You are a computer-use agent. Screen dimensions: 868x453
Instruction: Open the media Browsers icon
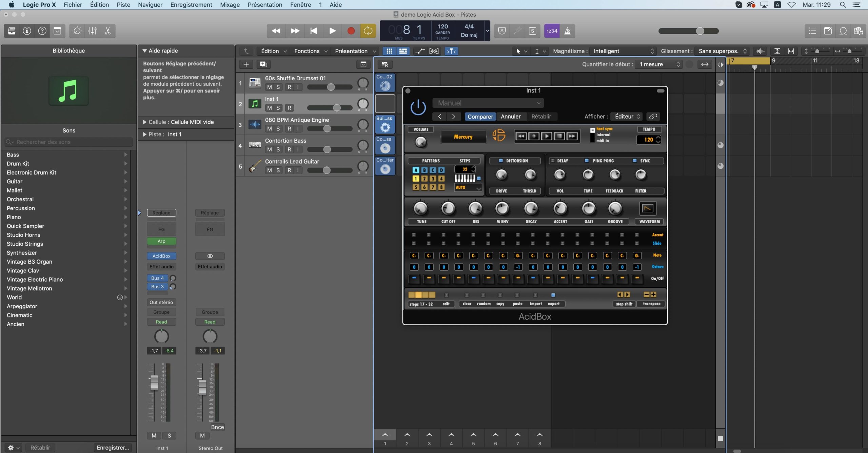[858, 31]
